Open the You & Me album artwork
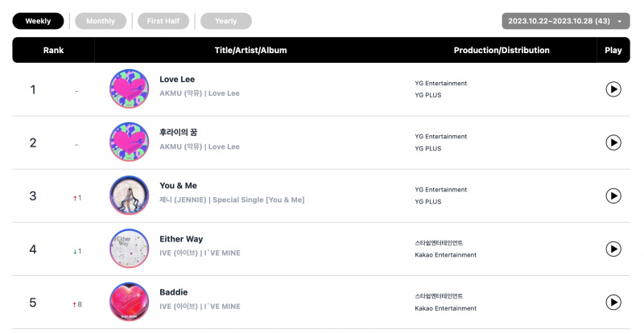Viewport: 644px width, 334px height. tap(130, 195)
